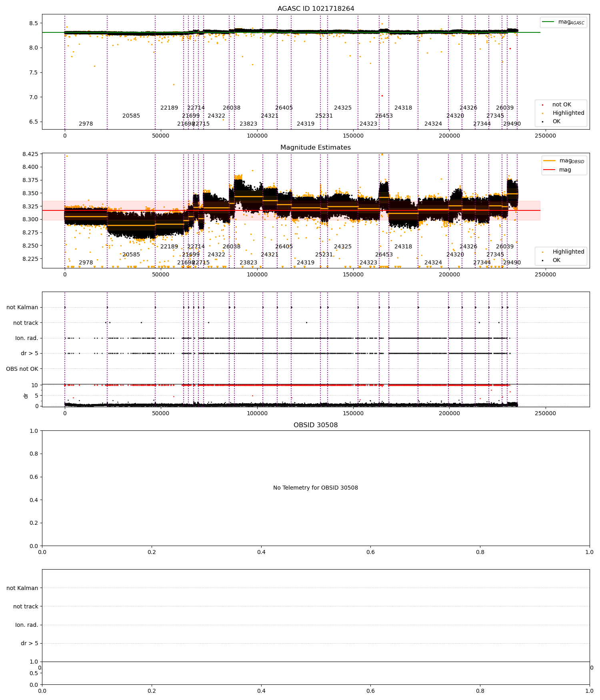Click the red 'mag' legend line swatch
Image resolution: width=600 pixels, height=700 pixels.
[x=549, y=170]
